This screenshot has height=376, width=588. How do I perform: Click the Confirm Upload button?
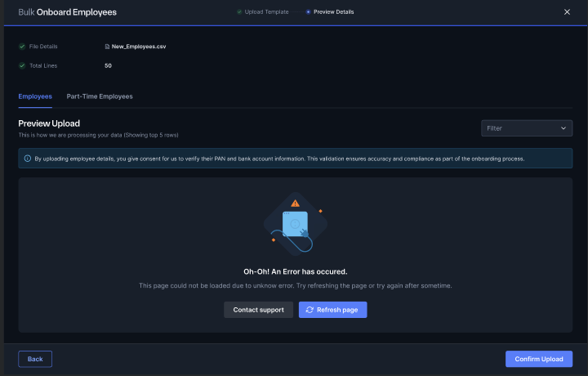point(539,359)
